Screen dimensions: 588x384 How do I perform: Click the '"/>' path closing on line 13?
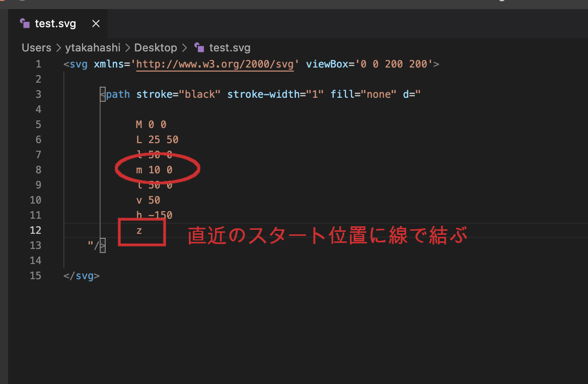click(97, 245)
